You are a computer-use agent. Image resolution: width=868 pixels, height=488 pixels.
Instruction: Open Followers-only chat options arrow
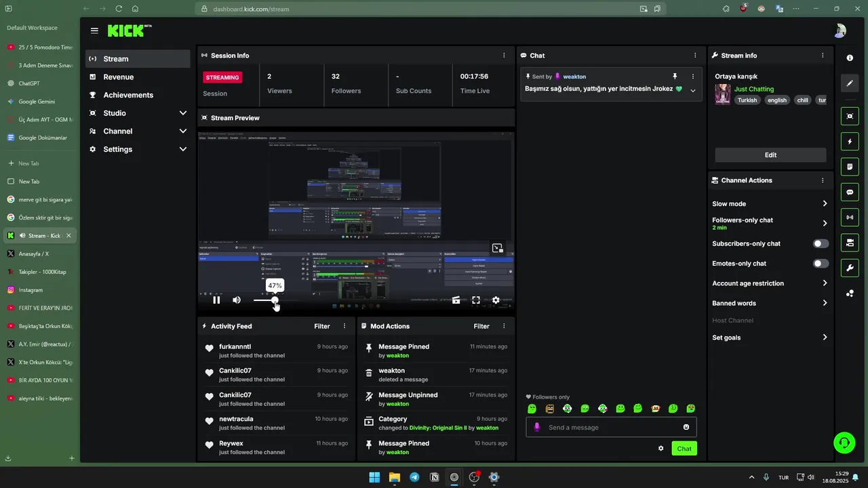(x=825, y=223)
